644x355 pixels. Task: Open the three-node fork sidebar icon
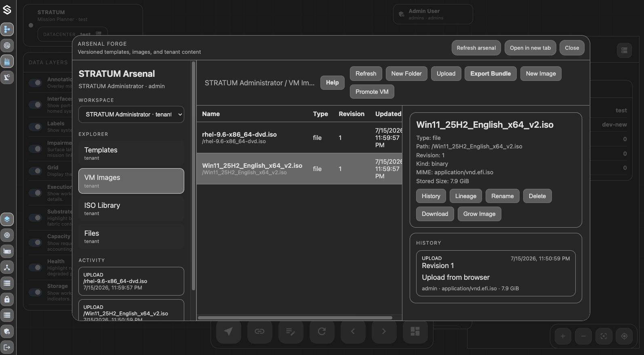[7, 267]
